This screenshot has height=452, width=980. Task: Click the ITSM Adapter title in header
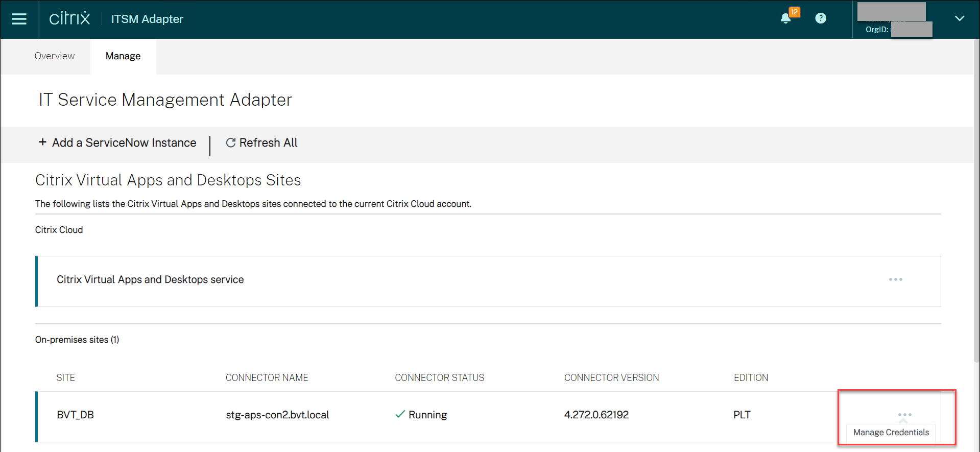tap(147, 19)
